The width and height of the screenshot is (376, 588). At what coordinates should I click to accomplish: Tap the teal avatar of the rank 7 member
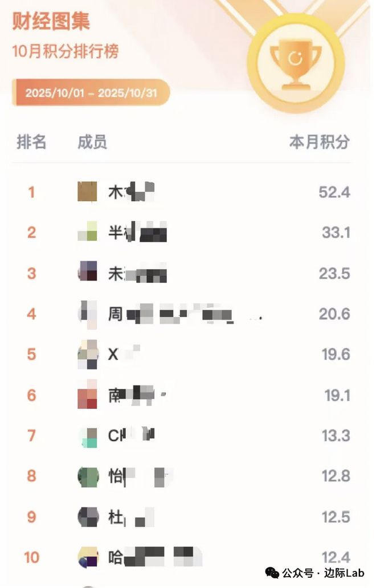tap(88, 436)
